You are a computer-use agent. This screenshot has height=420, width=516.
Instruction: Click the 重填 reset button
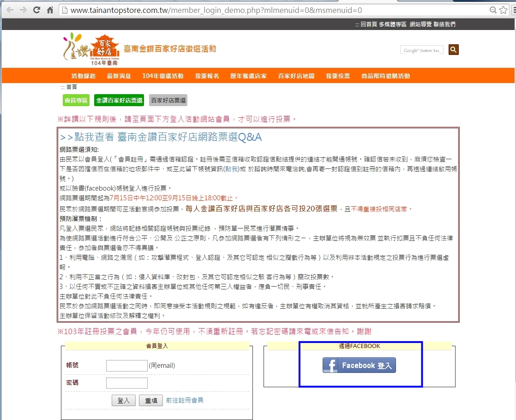[151, 401]
